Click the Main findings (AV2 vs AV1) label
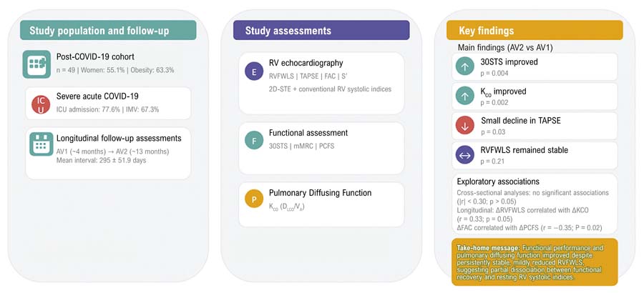644x293 pixels. point(505,47)
